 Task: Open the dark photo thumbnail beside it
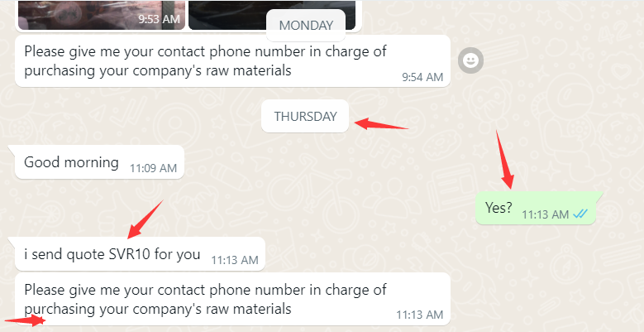272,15
